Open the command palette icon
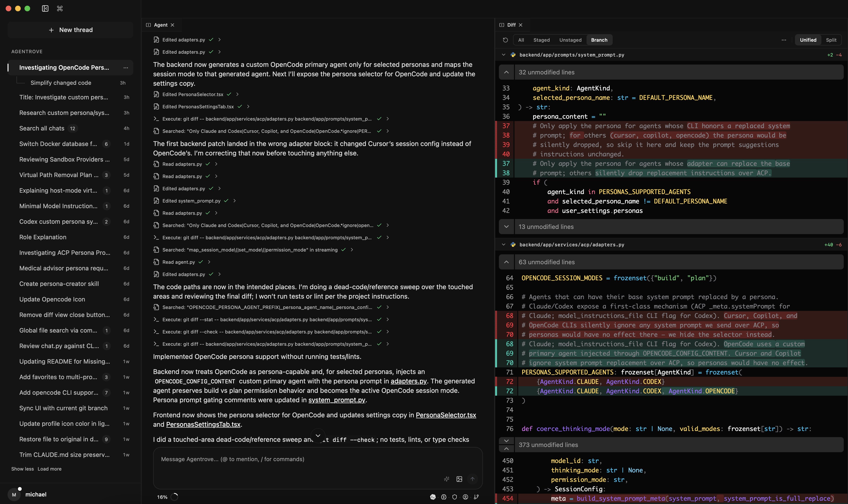 (x=60, y=8)
